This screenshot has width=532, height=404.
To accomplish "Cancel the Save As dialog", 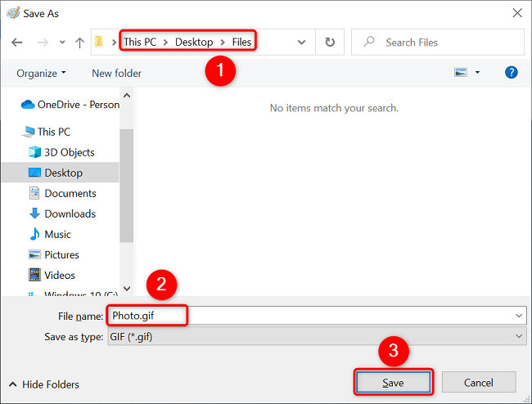I will pyautogui.click(x=478, y=383).
